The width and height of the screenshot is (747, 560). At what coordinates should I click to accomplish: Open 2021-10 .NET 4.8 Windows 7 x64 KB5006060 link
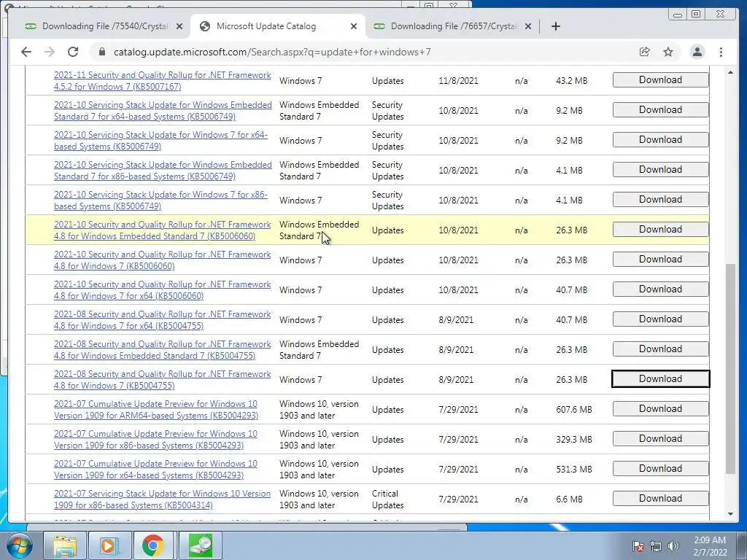point(163,290)
